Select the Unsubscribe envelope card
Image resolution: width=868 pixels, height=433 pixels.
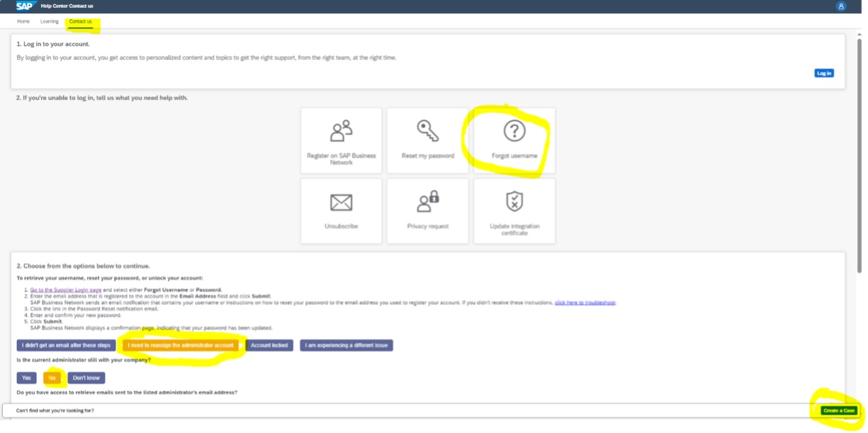click(x=341, y=211)
